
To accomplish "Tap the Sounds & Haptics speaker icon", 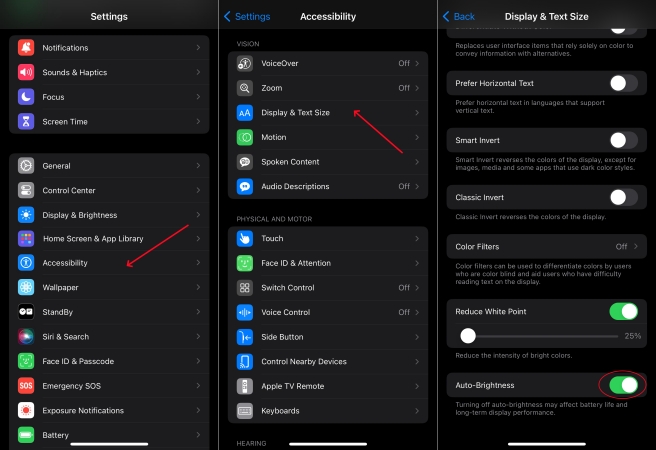I will [26, 72].
